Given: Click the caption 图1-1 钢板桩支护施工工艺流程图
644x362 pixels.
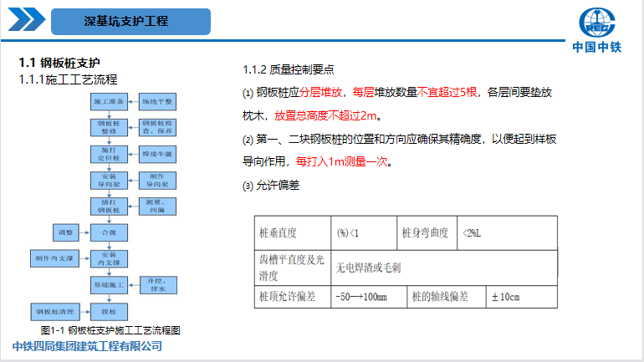Looking at the screenshot, I should tap(110, 330).
